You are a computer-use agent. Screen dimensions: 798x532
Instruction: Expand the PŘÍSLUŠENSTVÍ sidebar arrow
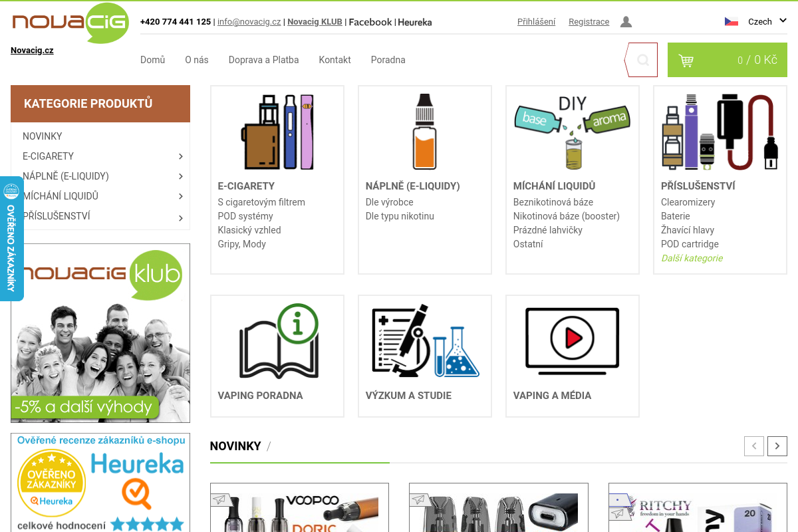pyautogui.click(x=181, y=218)
